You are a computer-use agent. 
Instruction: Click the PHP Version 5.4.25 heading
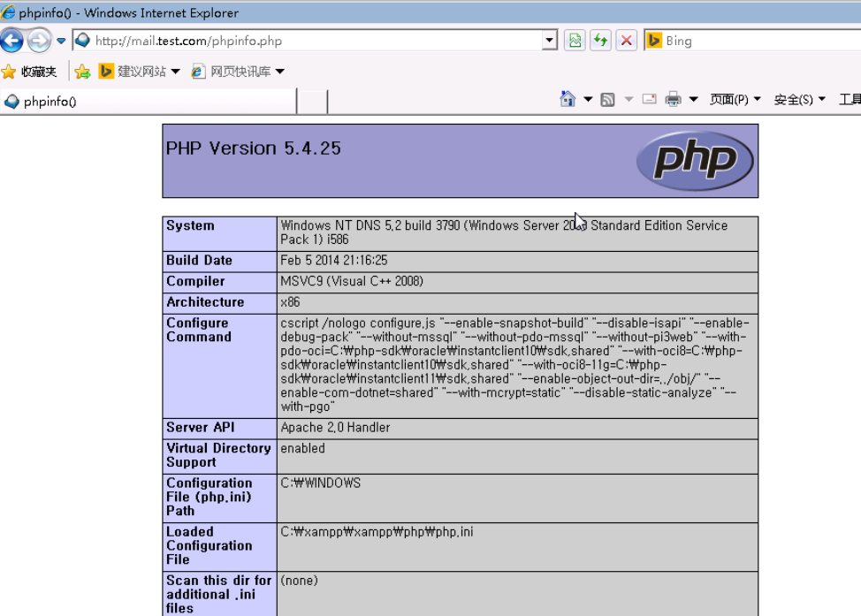pos(253,148)
